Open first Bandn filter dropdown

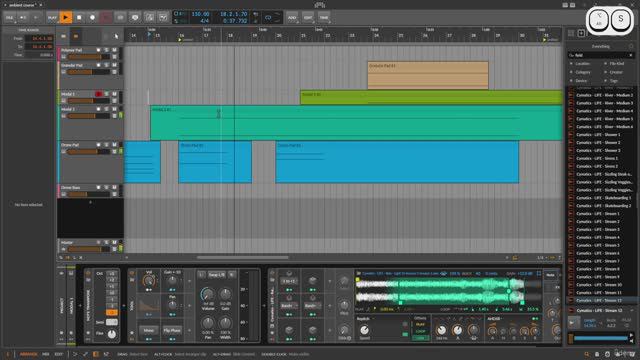pyautogui.click(x=289, y=306)
